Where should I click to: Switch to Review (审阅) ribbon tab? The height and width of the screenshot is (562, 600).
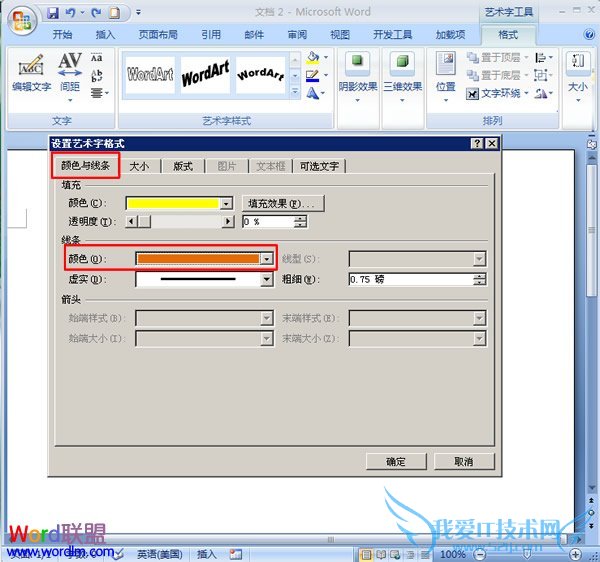coord(297,35)
